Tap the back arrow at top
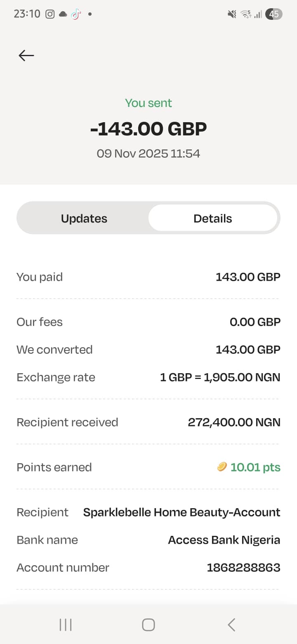Viewport: 297px width, 644px height. 26,55
